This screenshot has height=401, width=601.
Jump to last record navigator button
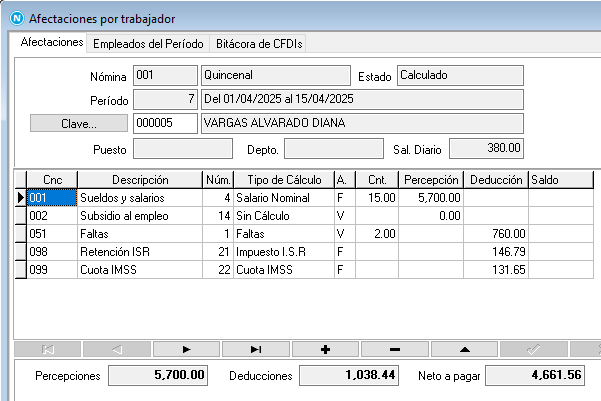(x=256, y=349)
